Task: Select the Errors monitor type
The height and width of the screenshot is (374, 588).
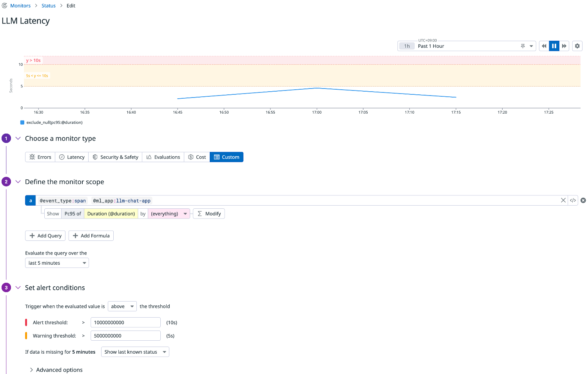Action: tap(40, 157)
